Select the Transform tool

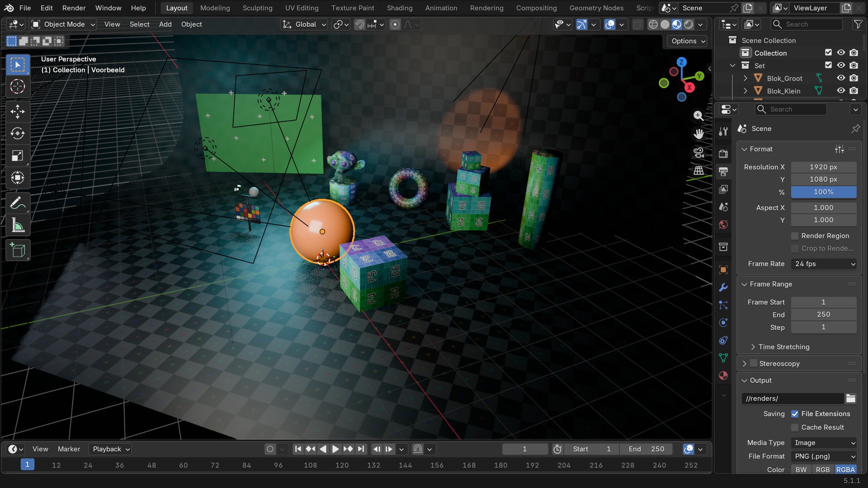pos(18,178)
